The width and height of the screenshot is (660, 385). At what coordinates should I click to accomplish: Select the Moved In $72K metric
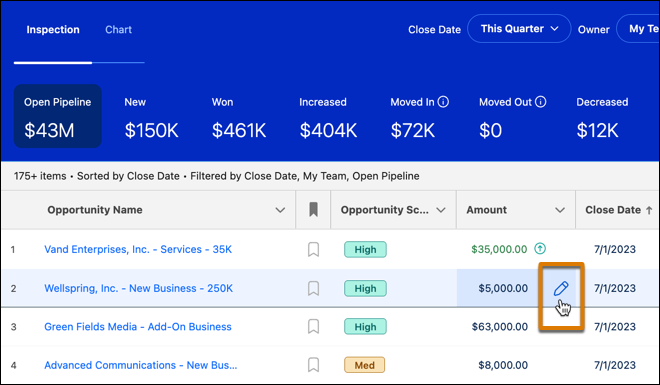click(419, 119)
